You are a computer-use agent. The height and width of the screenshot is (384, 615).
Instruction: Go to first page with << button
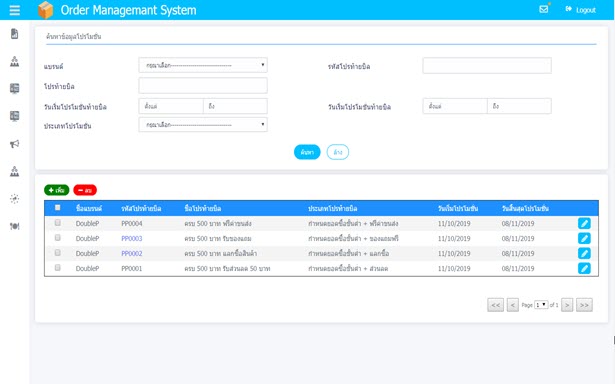tap(495, 305)
